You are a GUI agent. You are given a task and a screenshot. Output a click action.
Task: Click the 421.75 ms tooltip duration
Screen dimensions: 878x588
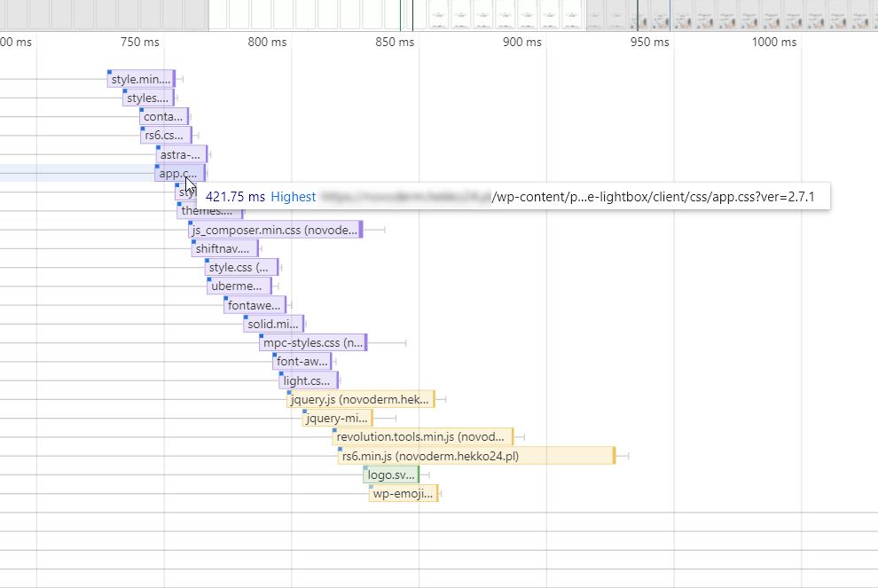pos(235,197)
